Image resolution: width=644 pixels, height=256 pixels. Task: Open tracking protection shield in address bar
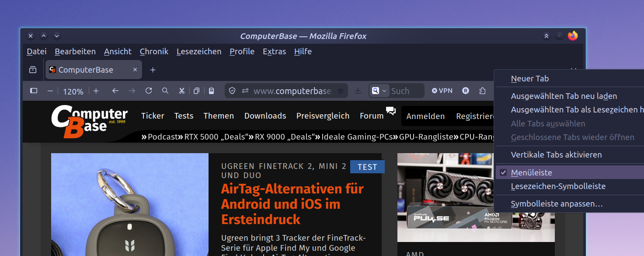tap(232, 91)
